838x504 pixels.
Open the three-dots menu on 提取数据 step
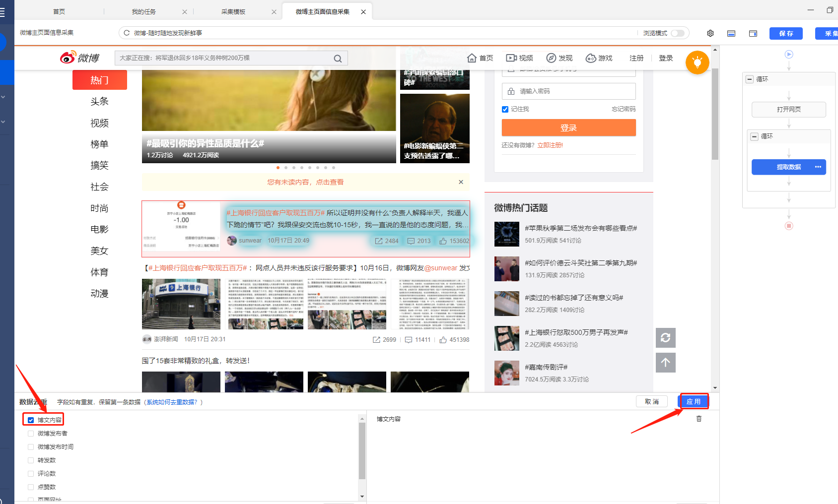(x=818, y=167)
